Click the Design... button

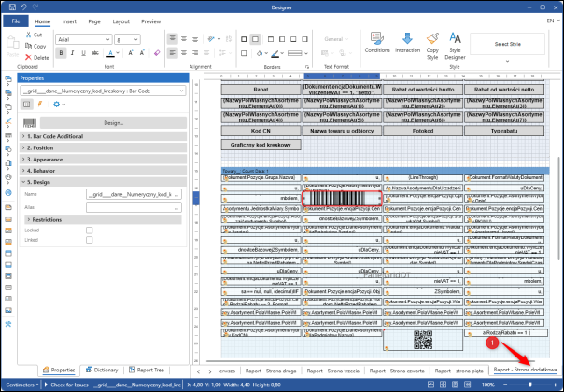tap(114, 122)
